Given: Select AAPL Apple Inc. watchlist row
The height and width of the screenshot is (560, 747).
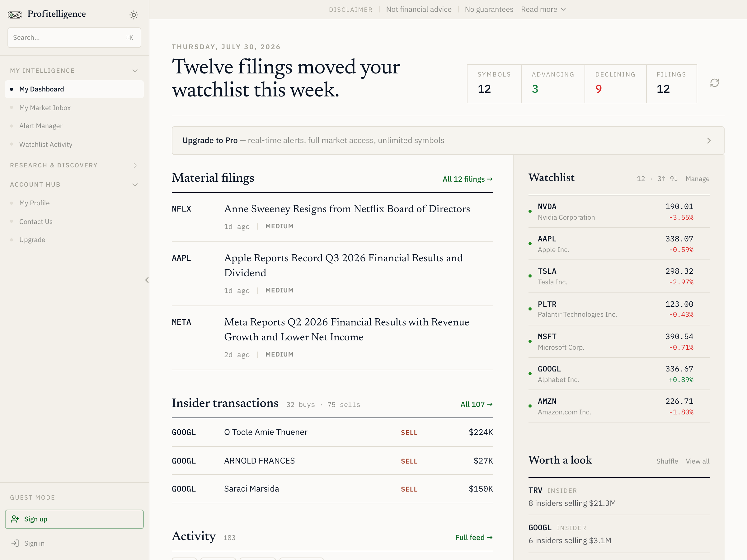Looking at the screenshot, I should pos(619,244).
